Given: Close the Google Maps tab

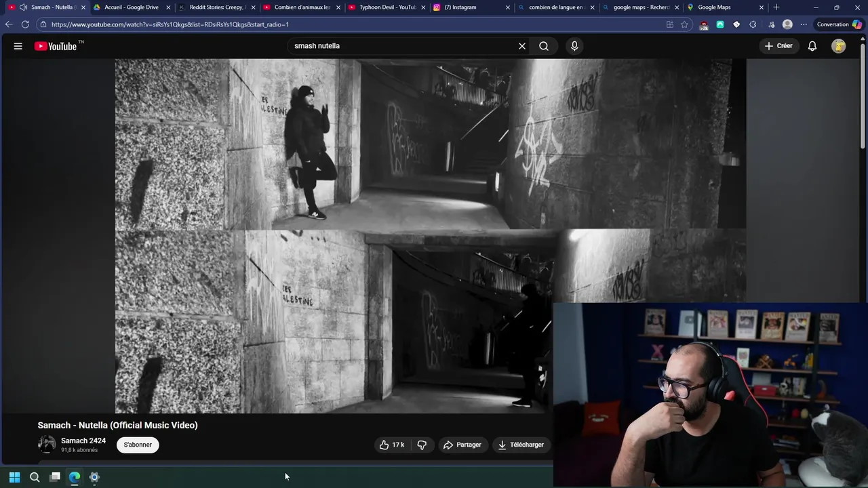Looking at the screenshot, I should 762,7.
